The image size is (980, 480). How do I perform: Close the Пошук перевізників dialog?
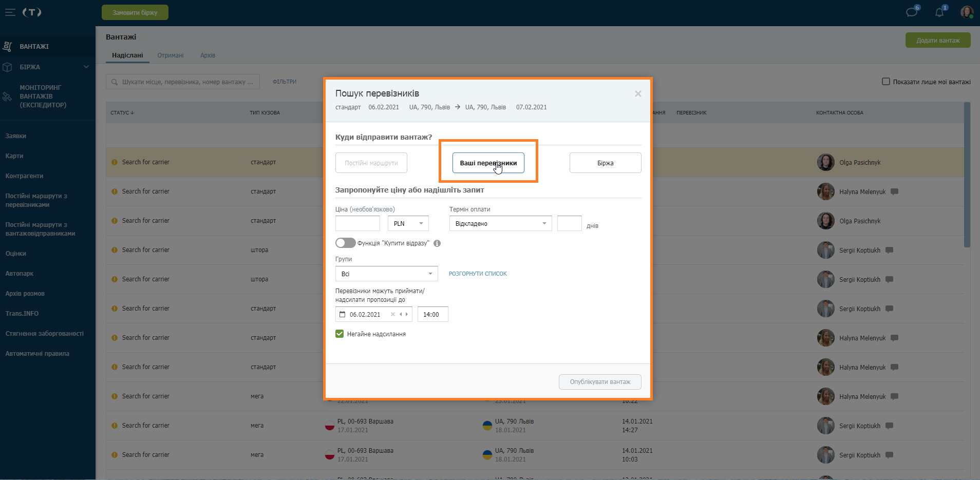pyautogui.click(x=638, y=93)
